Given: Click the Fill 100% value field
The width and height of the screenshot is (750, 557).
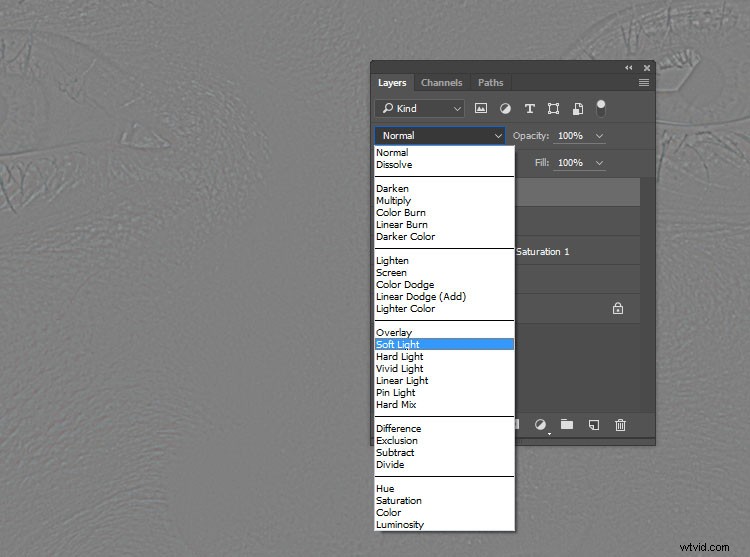Looking at the screenshot, I should [x=570, y=163].
